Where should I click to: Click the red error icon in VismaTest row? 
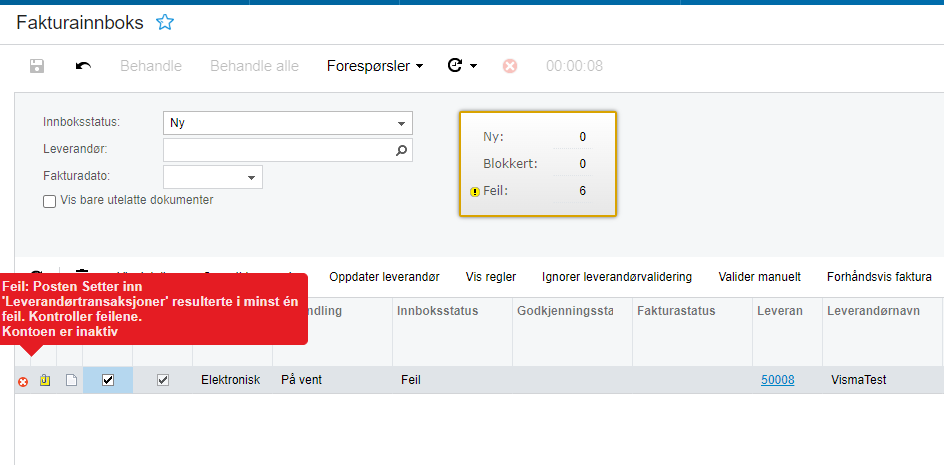23,382
